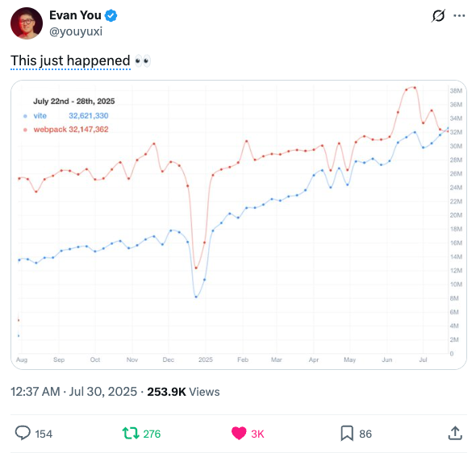
Task: Click the webpack legend red dot
Action: point(25,130)
